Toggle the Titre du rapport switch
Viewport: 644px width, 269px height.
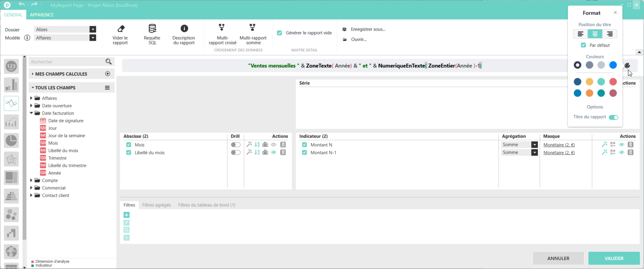point(613,117)
